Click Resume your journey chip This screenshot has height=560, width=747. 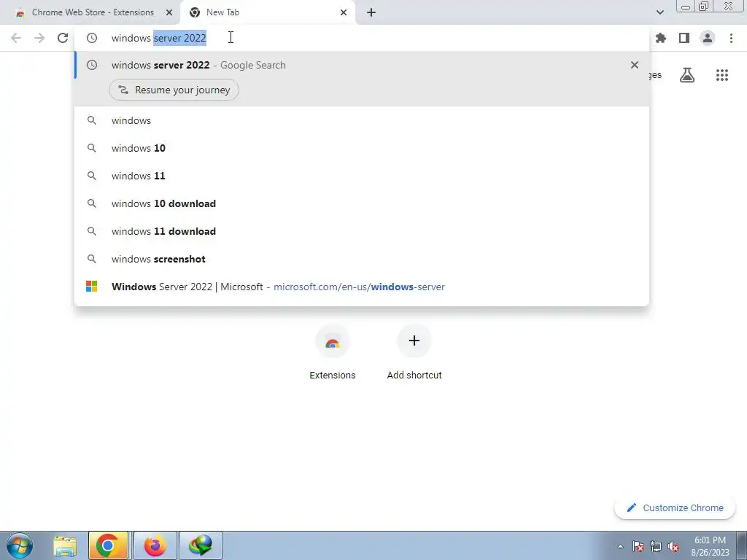click(174, 90)
